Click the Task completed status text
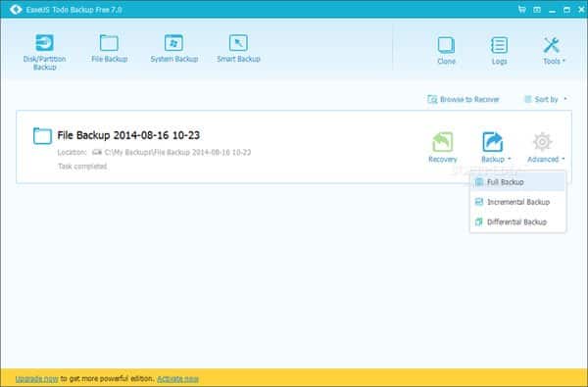The width and height of the screenshot is (588, 387). (x=82, y=167)
